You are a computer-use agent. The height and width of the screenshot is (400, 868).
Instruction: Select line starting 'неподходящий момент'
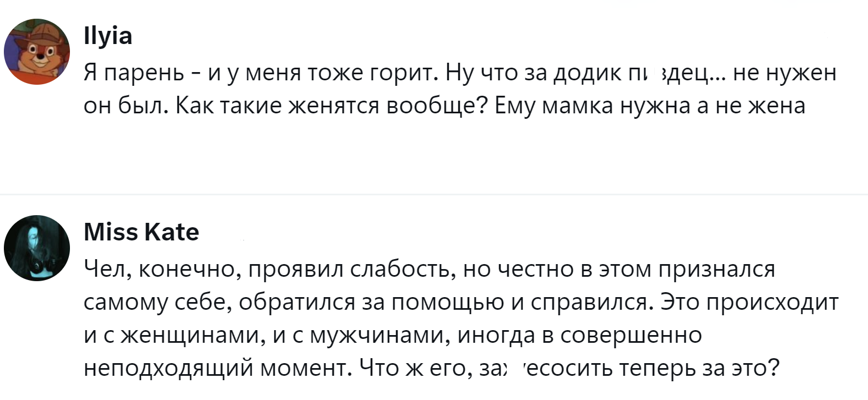coord(432,368)
